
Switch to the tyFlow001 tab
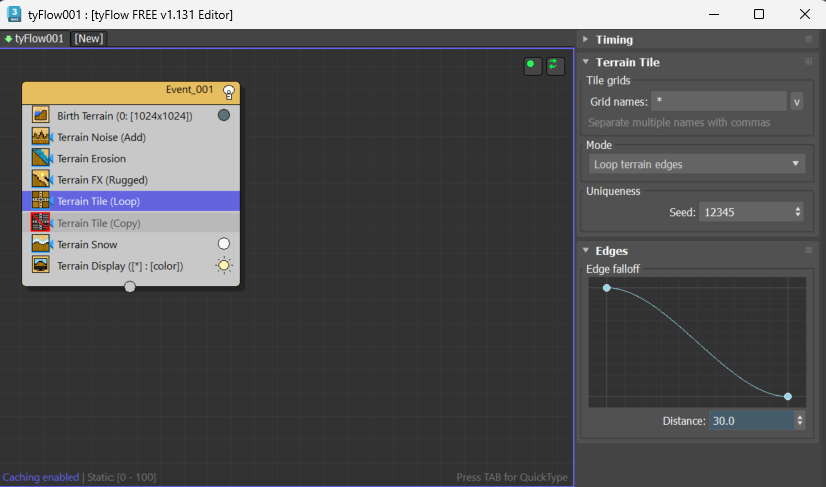[x=35, y=38]
